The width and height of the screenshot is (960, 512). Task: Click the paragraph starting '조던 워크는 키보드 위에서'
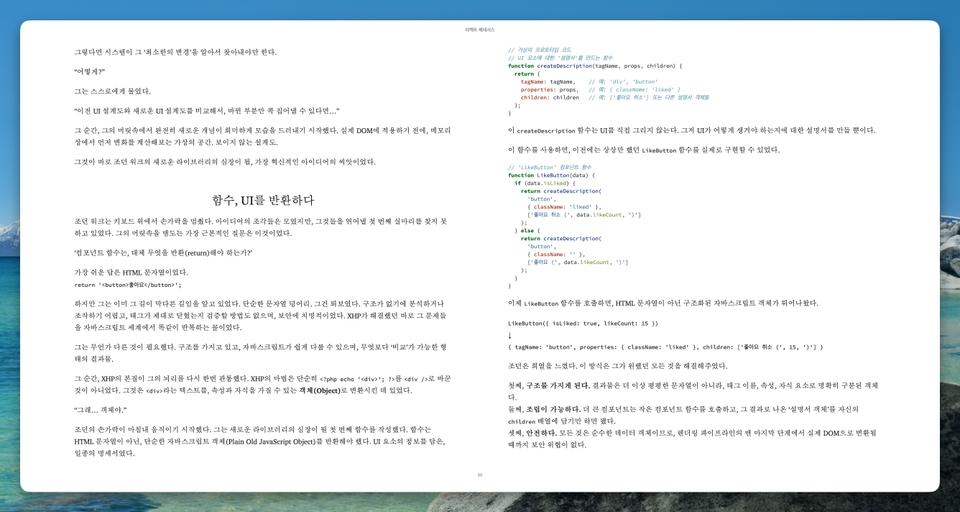coord(261,227)
